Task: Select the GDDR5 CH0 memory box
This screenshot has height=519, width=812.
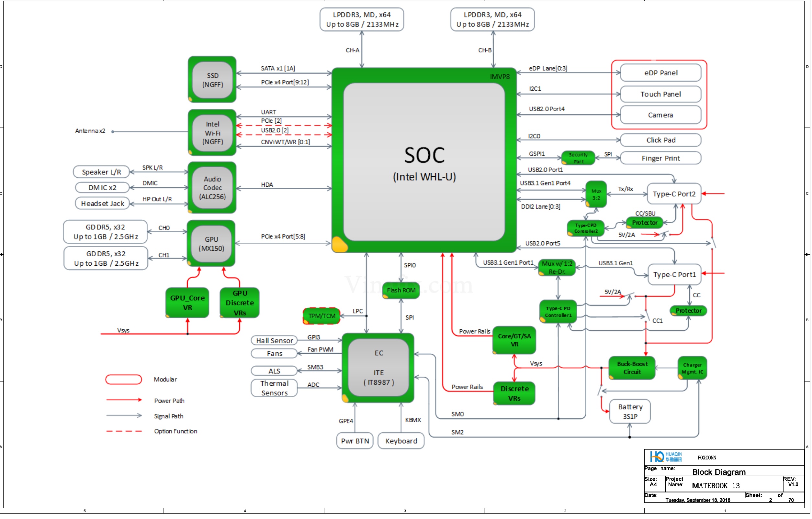Action: click(x=106, y=232)
